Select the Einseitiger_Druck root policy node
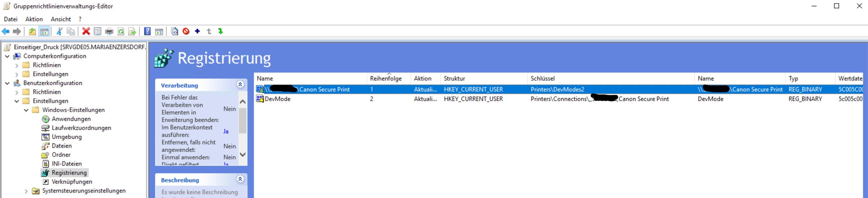868x198 pixels. [x=79, y=47]
